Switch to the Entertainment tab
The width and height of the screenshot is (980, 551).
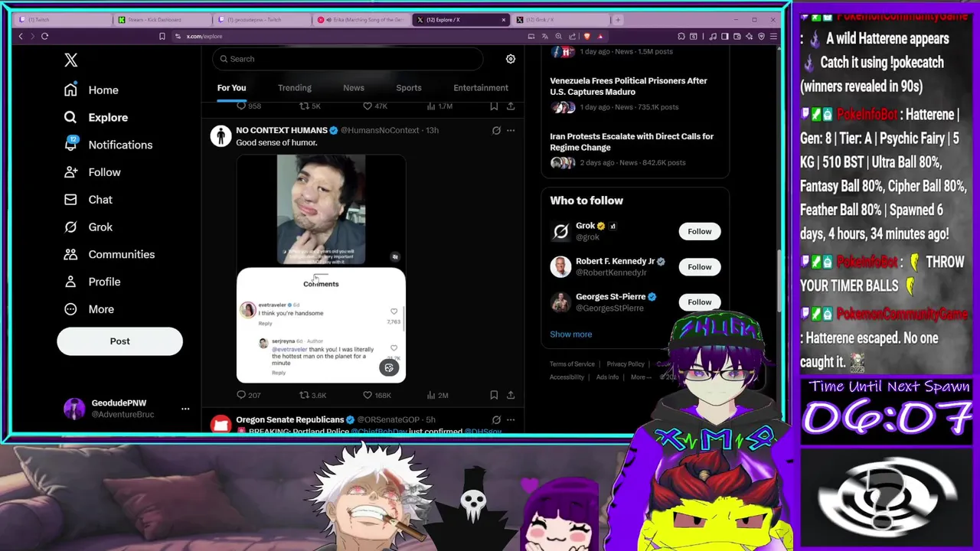point(481,88)
